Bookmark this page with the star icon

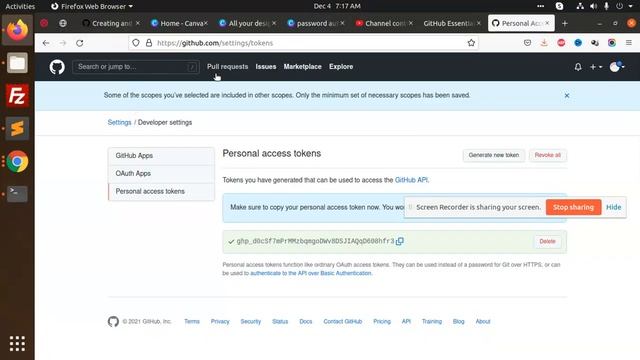471,43
